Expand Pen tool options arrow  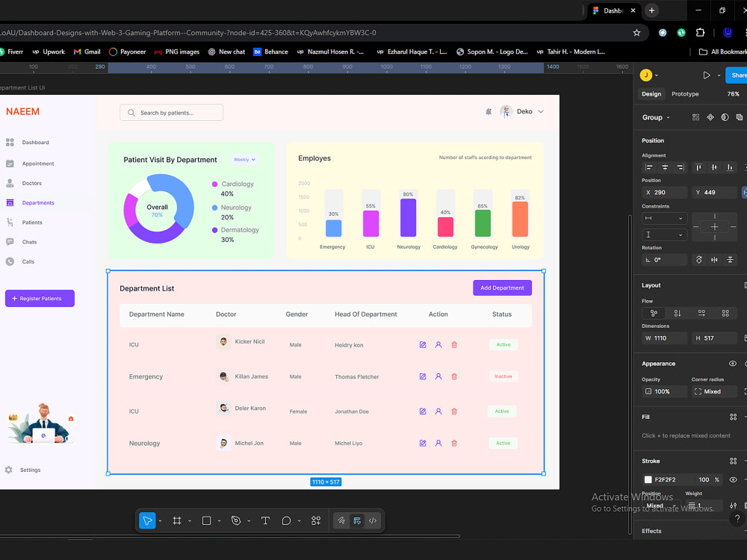[249, 521]
